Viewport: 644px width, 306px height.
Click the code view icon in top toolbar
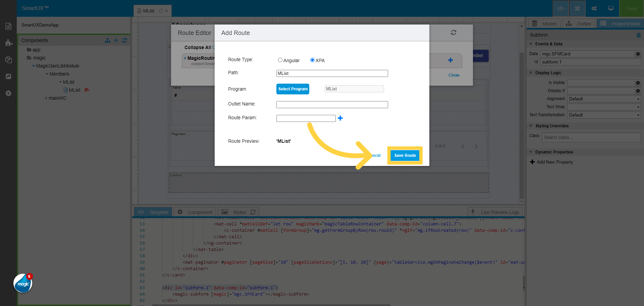(560, 8)
